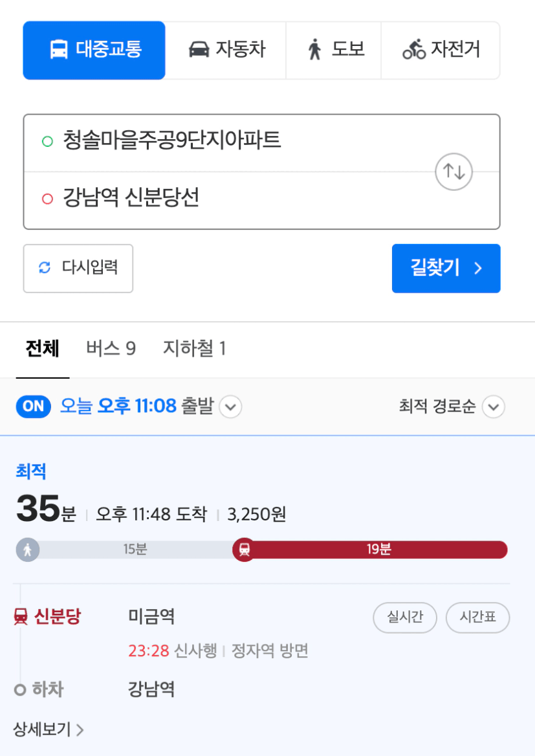This screenshot has height=756, width=535.
Task: Click the walking icon on route bar
Action: [x=28, y=550]
